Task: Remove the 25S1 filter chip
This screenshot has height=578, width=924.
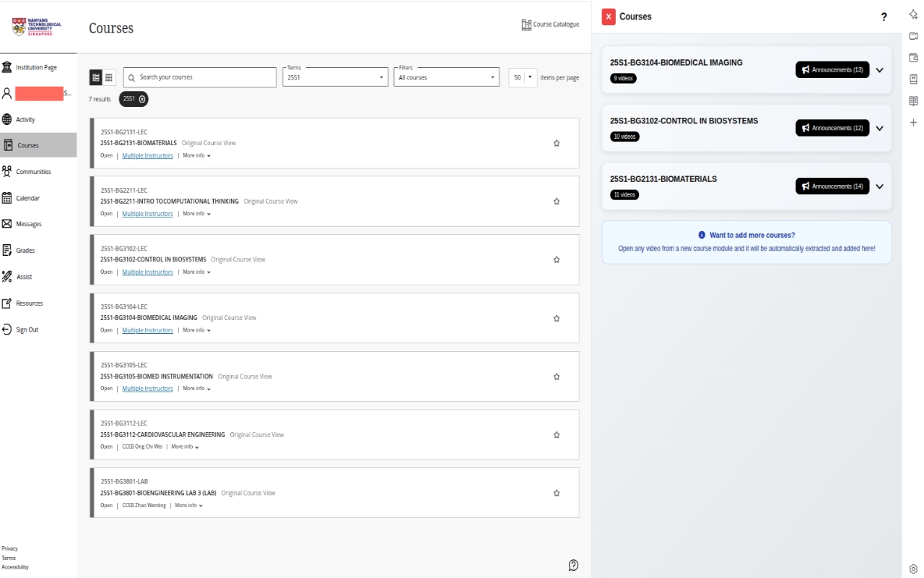Action: [142, 99]
